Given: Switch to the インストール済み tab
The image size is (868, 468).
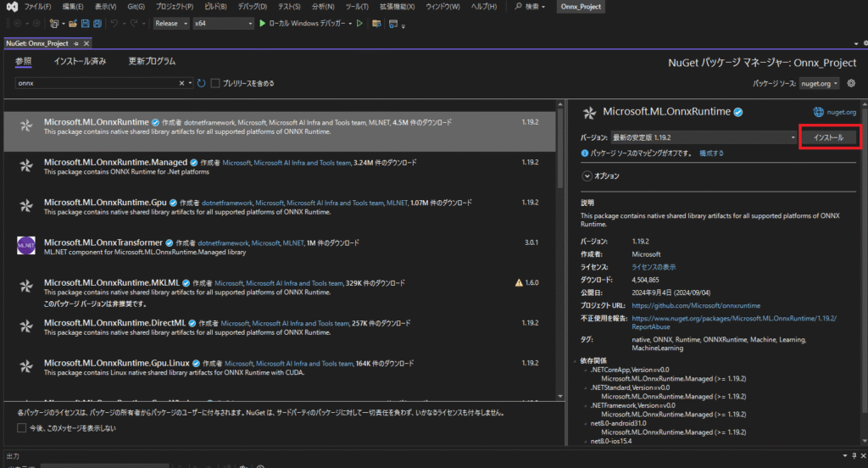Looking at the screenshot, I should (80, 61).
